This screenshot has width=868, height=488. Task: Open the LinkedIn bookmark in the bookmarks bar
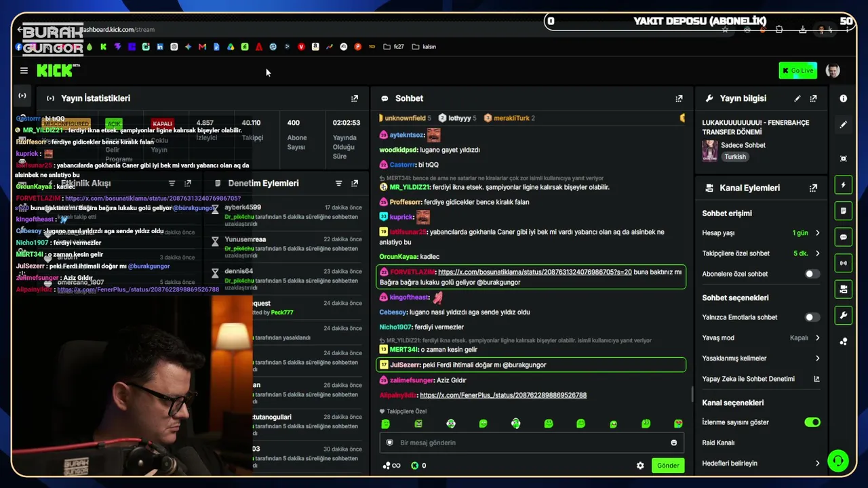click(160, 47)
